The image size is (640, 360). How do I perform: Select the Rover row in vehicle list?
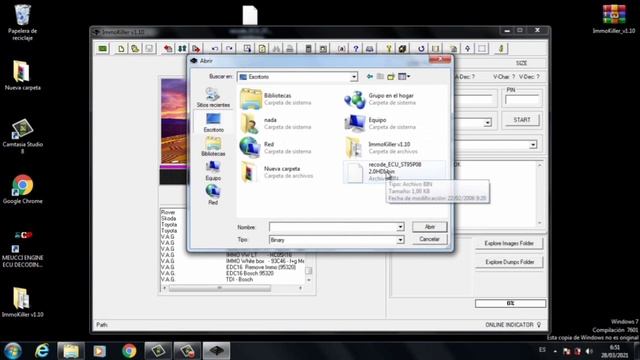[x=168, y=212]
